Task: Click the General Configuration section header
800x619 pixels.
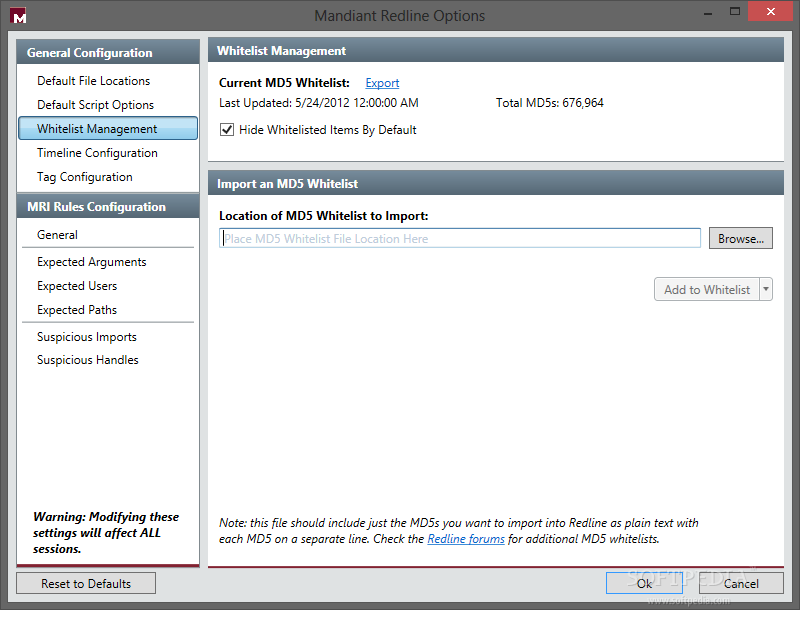Action: pyautogui.click(x=108, y=52)
